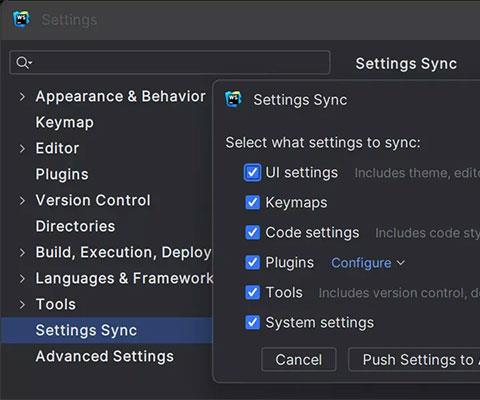Expand the Appearance & Behavior section

coord(22,97)
